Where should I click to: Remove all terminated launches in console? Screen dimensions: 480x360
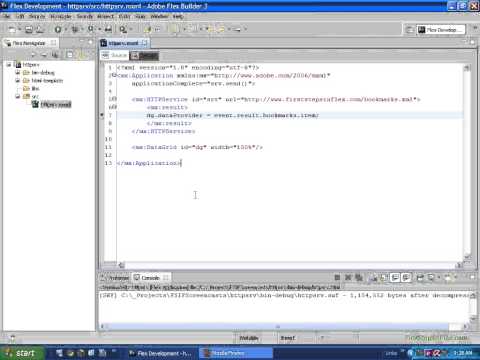(359, 277)
